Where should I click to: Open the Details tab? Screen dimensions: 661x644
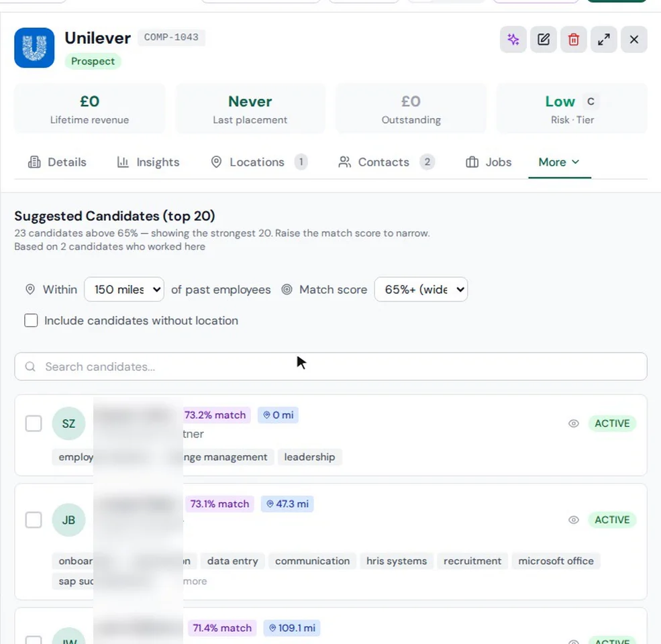pos(57,162)
